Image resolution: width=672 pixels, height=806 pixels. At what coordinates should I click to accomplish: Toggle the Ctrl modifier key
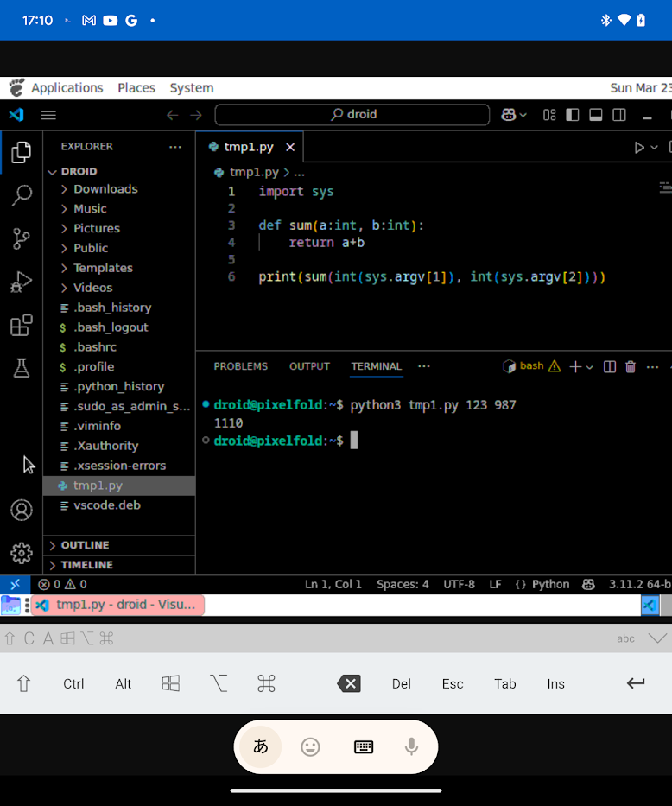point(73,683)
